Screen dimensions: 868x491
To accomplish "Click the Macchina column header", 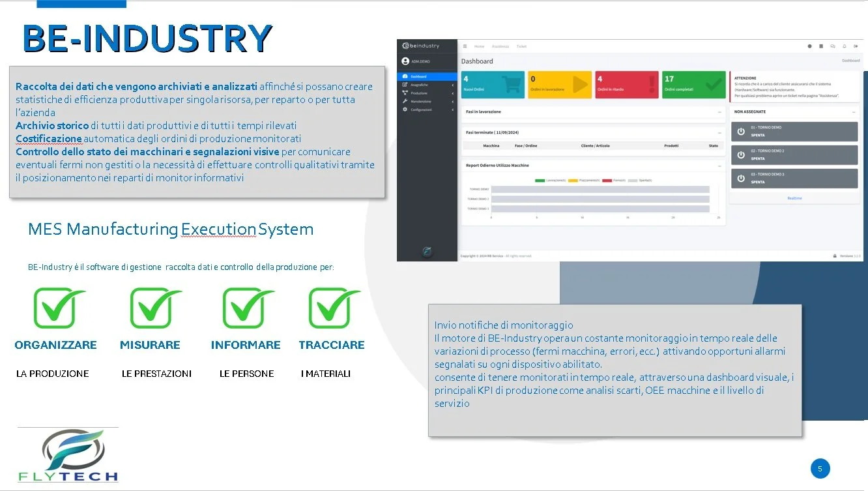I will coord(491,145).
